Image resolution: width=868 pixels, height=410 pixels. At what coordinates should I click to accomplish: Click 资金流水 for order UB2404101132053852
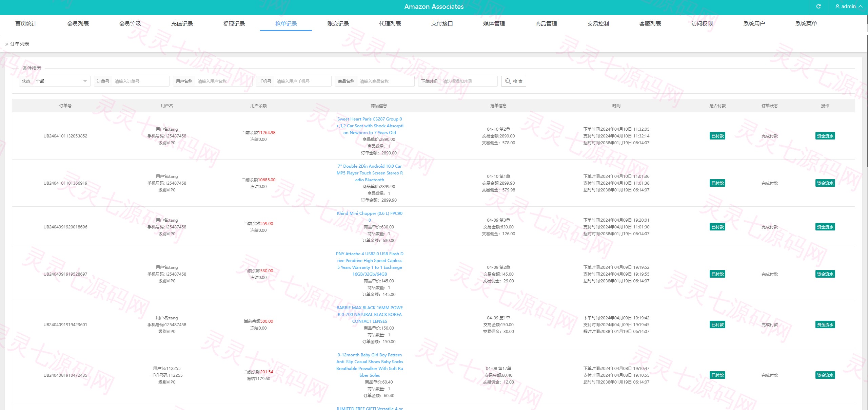click(x=825, y=136)
